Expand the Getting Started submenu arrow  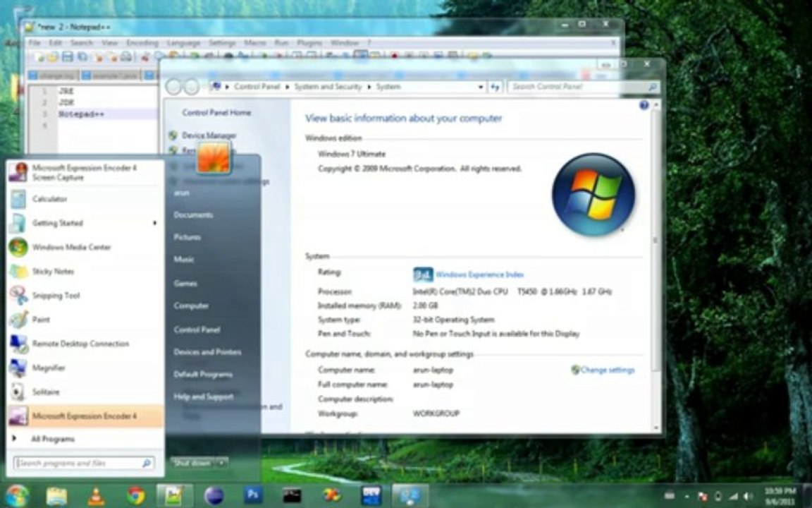point(154,223)
